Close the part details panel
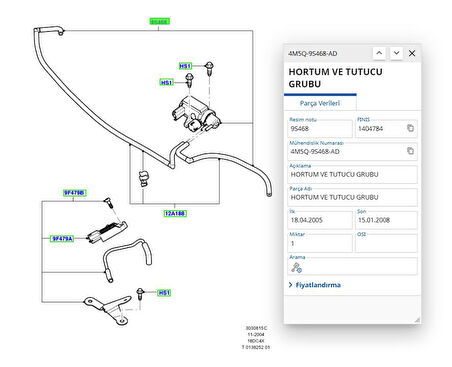The width and height of the screenshot is (452, 367). [412, 53]
